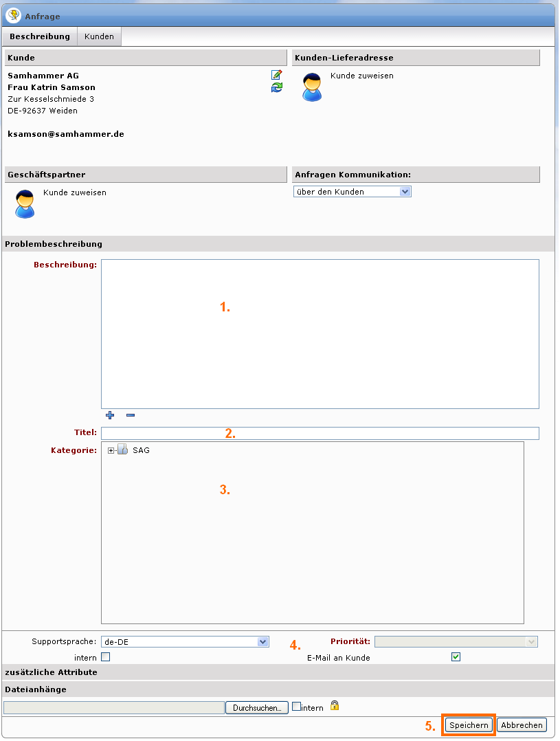Open the Supportsprache de-DE dropdown
Screen dimensions: 560x741
point(185,641)
